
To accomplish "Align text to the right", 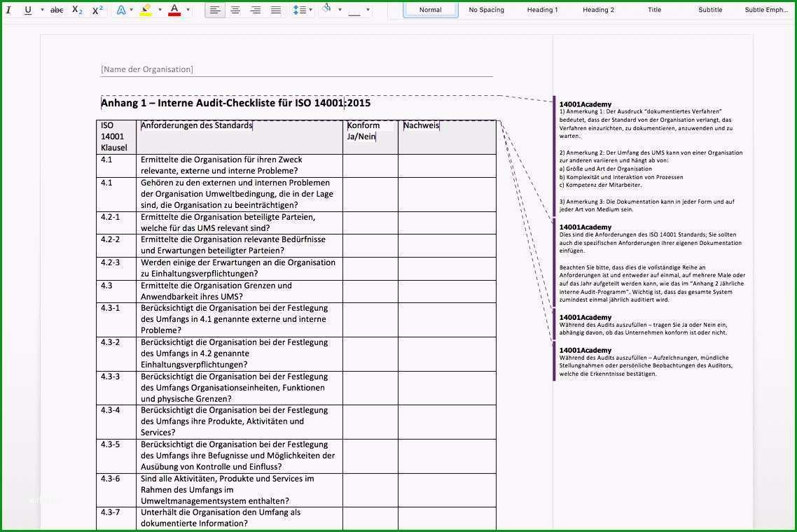I will [x=256, y=10].
